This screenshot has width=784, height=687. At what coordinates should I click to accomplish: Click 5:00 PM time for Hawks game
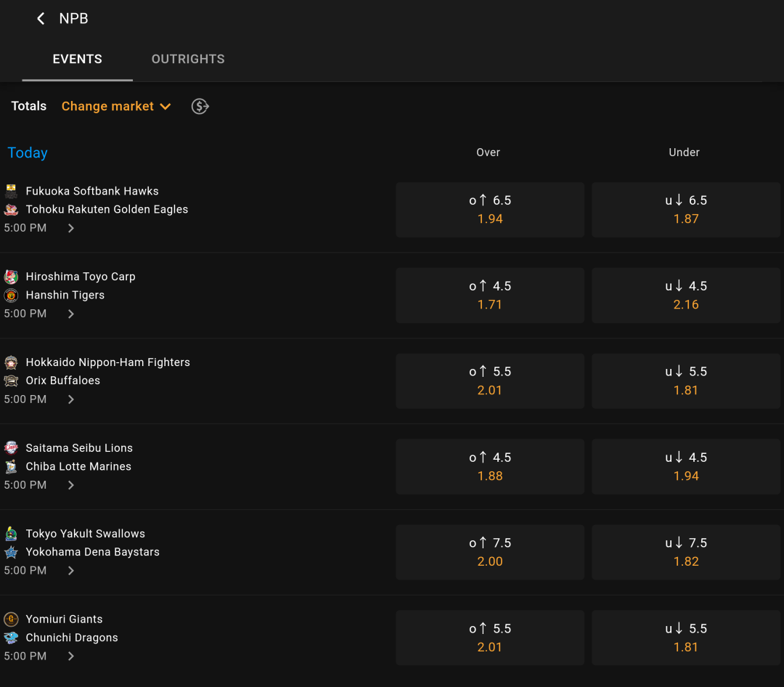(25, 228)
